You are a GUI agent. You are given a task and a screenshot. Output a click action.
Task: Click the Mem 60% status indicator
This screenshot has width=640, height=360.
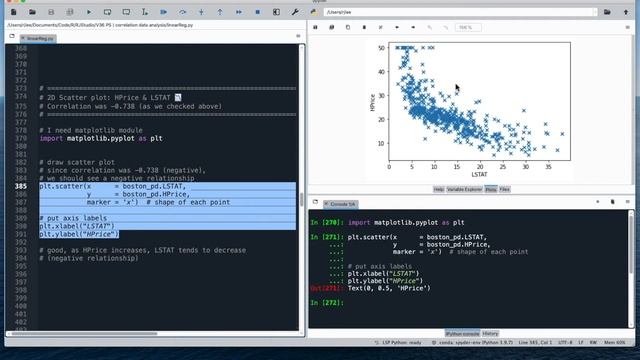click(614, 342)
